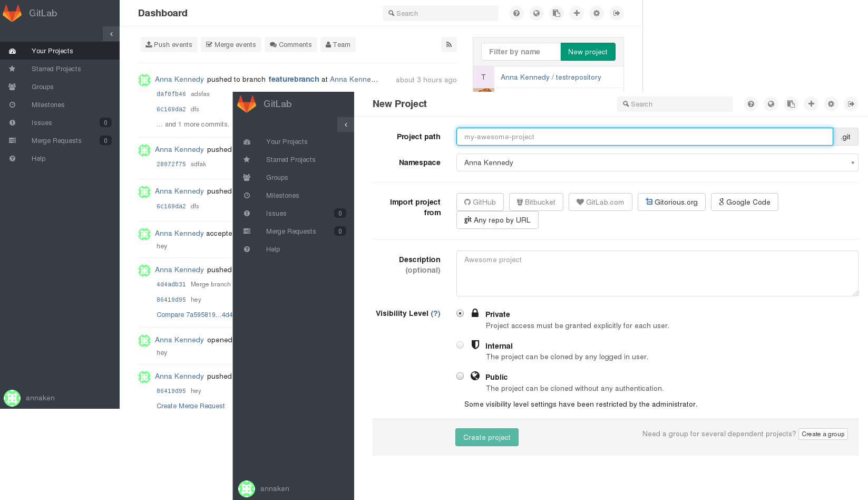
Task: Open Help in Dashboard sidebar
Action: [x=60, y=159]
